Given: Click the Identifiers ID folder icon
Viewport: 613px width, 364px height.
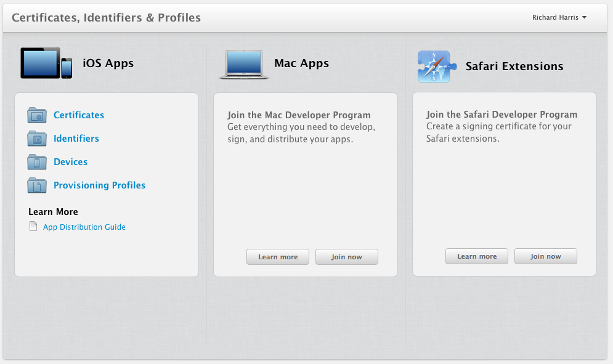Looking at the screenshot, I should click(x=37, y=139).
